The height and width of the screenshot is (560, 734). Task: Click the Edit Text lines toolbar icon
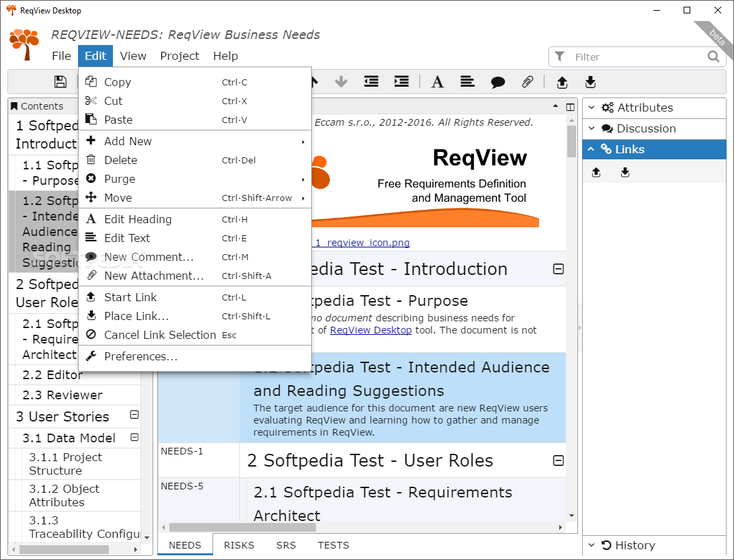(x=467, y=82)
